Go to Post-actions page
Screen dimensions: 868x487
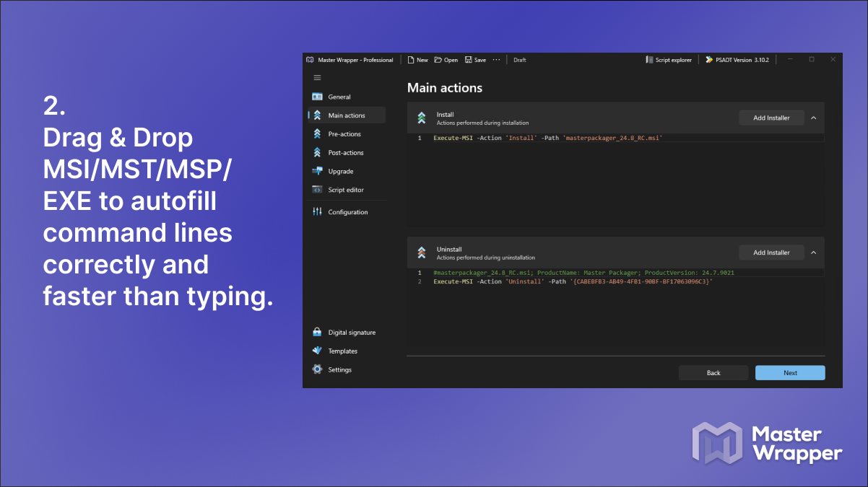pyautogui.click(x=347, y=153)
